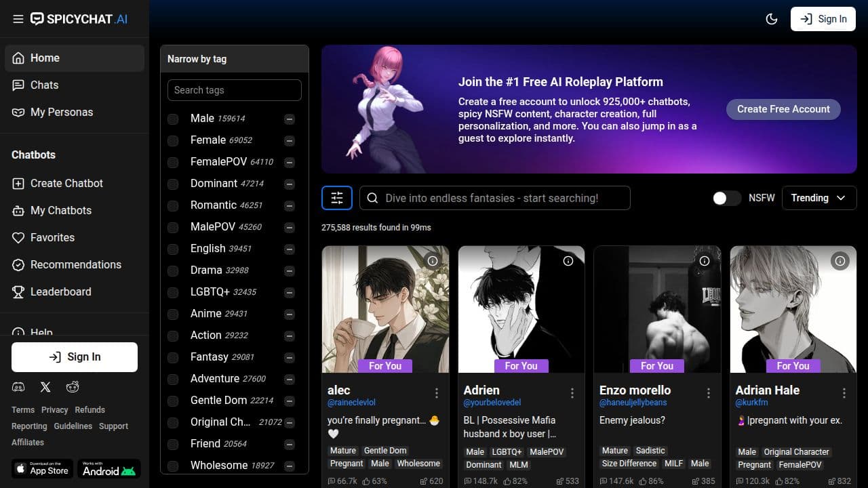Check the Romantic tag checkbox
868x488 pixels.
pos(173,206)
